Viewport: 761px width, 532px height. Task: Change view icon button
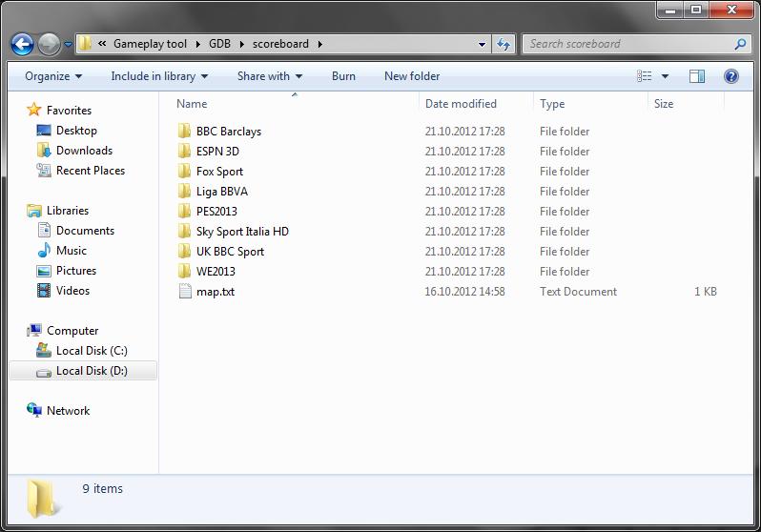click(645, 76)
